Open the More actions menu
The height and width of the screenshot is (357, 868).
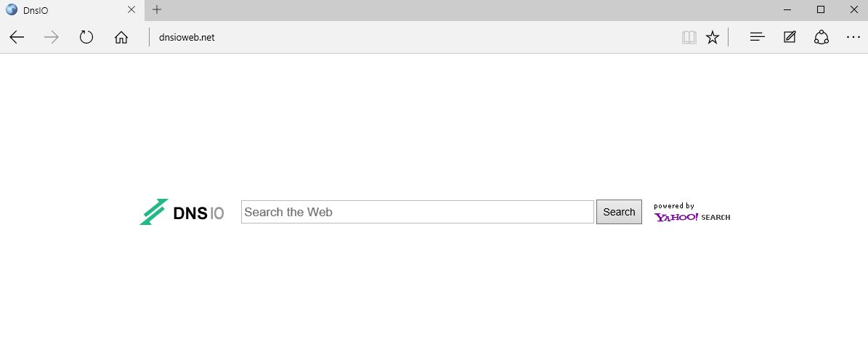click(853, 37)
